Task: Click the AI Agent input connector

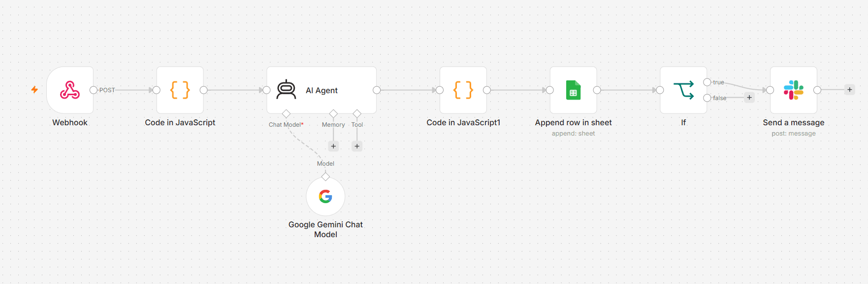Action: pos(267,90)
